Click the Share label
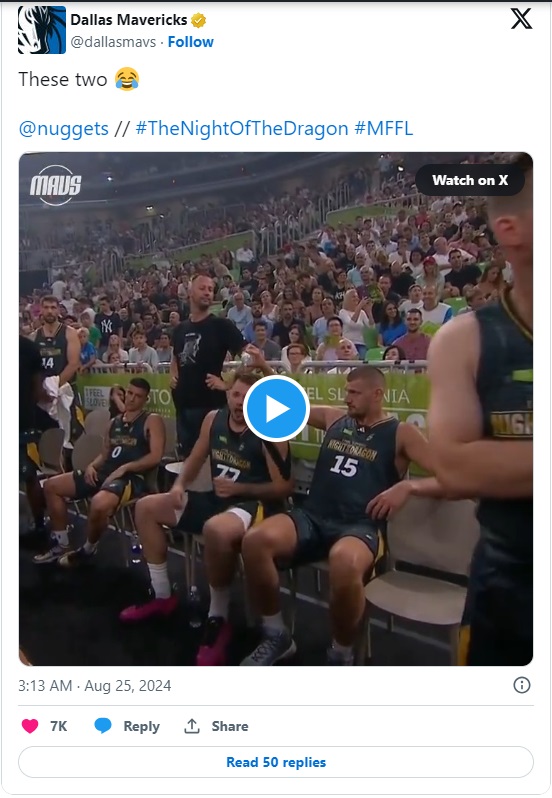The height and width of the screenshot is (798, 552). pyautogui.click(x=230, y=726)
